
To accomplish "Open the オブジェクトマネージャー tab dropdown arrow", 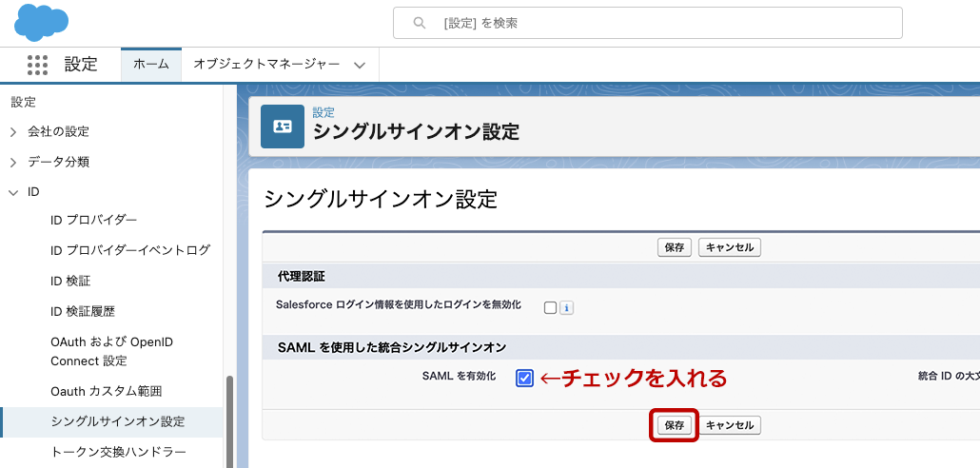I will point(359,65).
